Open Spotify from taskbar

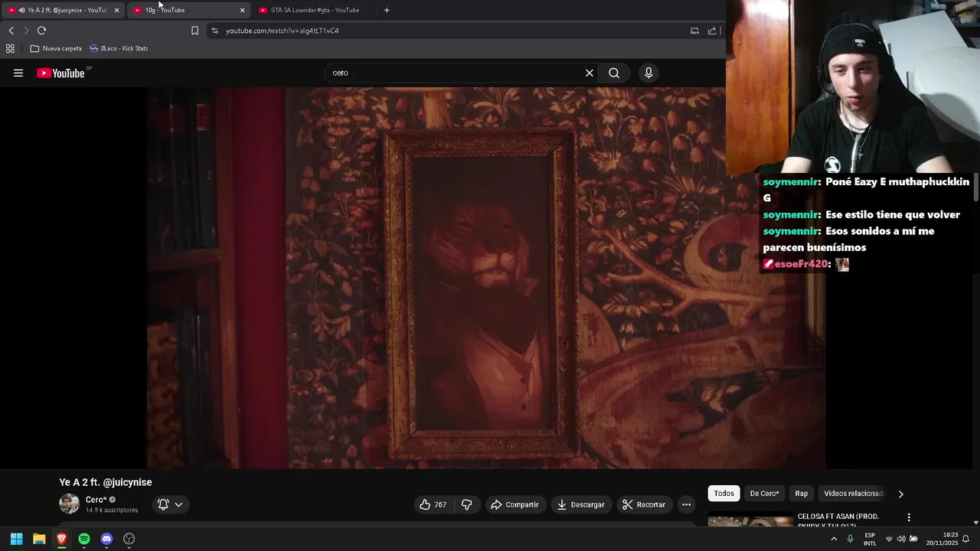(x=84, y=539)
